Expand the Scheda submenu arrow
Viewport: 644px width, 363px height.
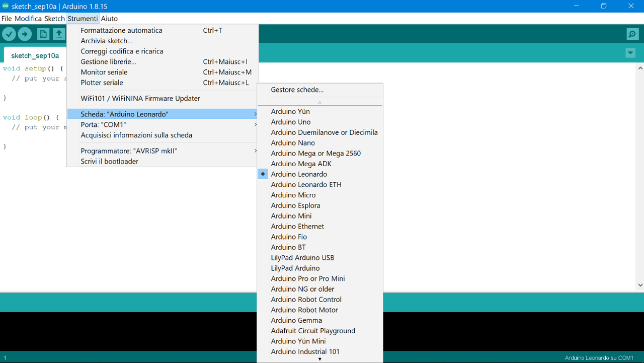click(x=255, y=114)
